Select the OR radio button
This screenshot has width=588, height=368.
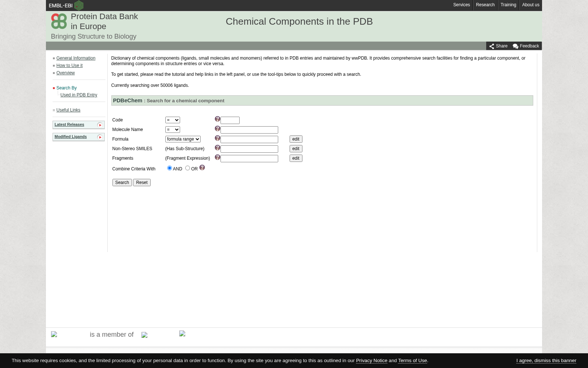(x=187, y=168)
